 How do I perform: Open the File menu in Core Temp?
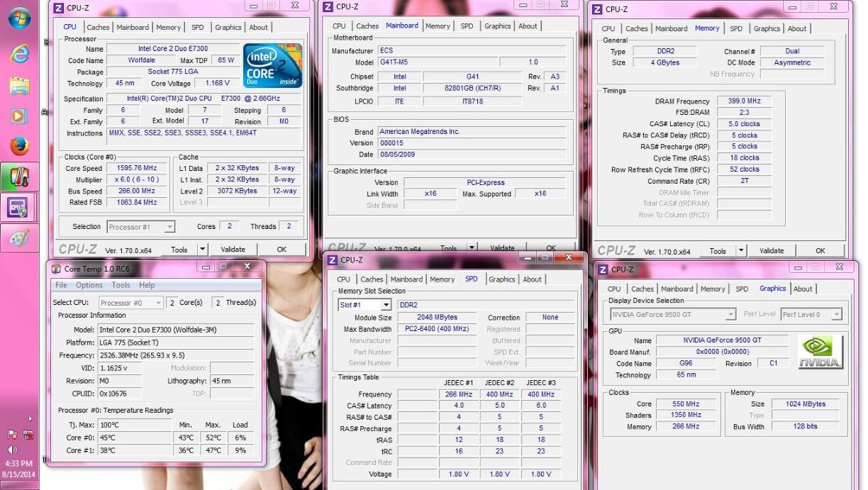click(x=61, y=285)
